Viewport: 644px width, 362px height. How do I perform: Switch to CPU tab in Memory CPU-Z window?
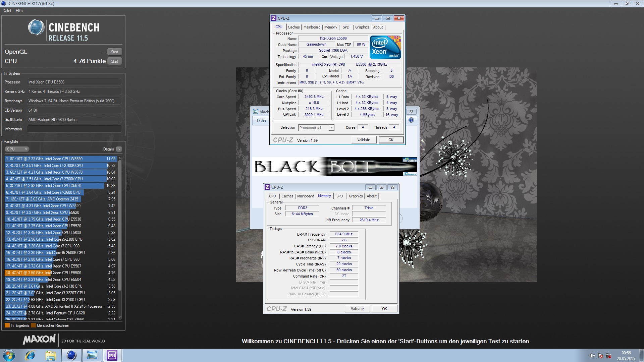pyautogui.click(x=272, y=196)
